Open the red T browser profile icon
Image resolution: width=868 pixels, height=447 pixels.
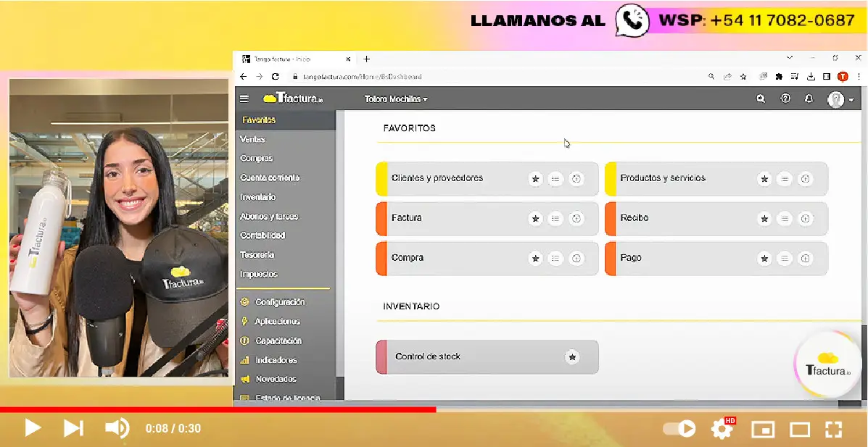click(843, 76)
